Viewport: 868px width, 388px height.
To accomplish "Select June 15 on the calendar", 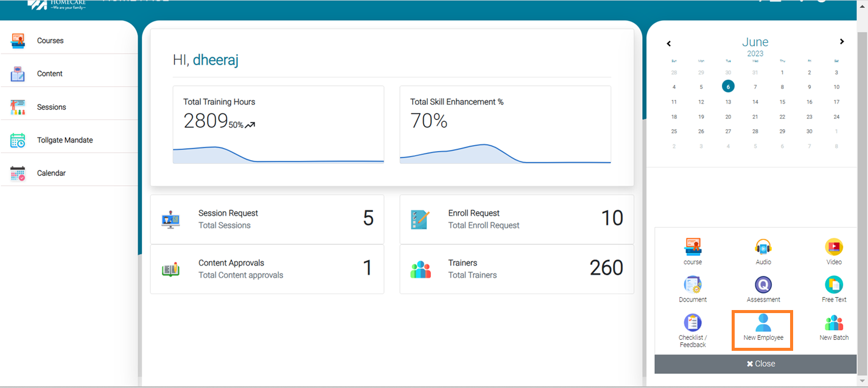I will [782, 102].
